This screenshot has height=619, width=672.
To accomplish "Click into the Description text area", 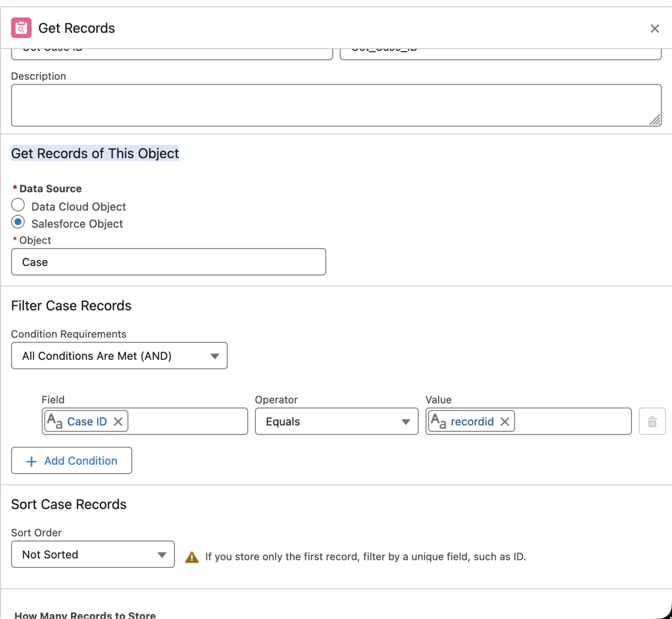I will (336, 105).
